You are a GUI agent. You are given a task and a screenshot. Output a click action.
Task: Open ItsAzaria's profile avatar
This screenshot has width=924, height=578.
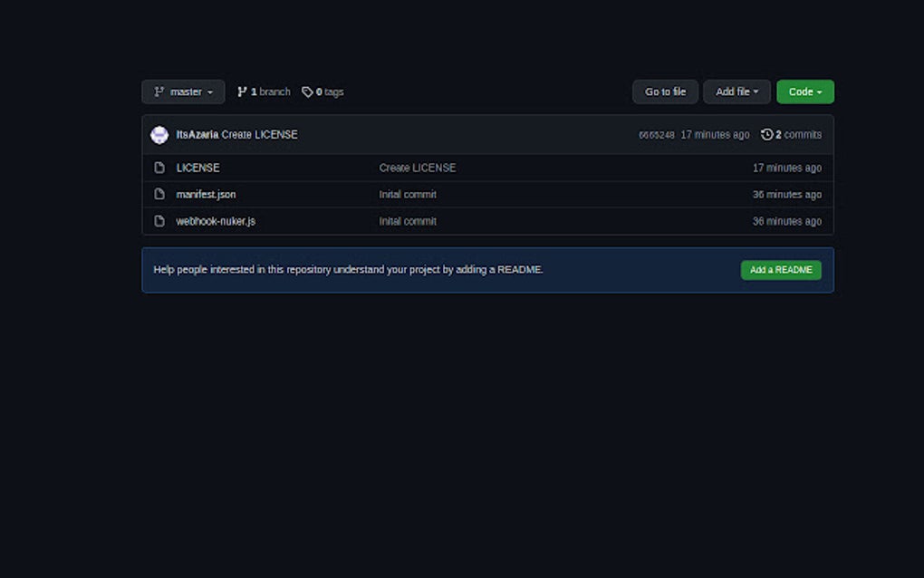[x=159, y=133]
